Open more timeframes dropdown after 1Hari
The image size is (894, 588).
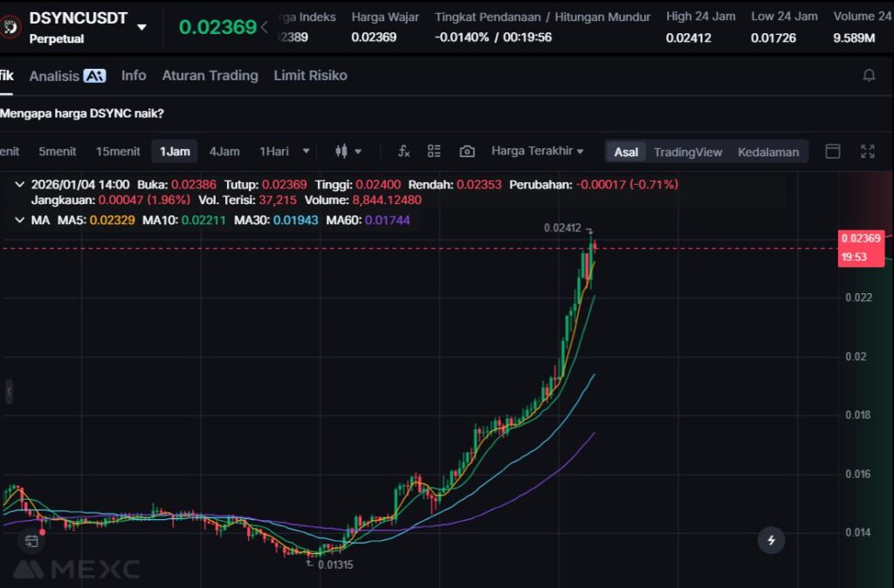coord(306,151)
